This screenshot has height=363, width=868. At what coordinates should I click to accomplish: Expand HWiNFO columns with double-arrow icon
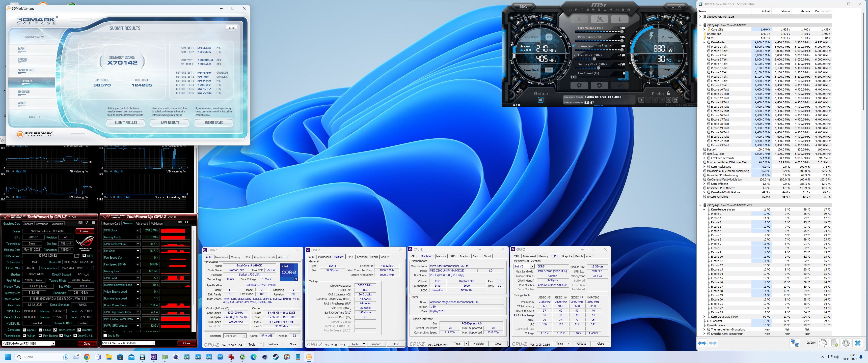[x=702, y=343]
